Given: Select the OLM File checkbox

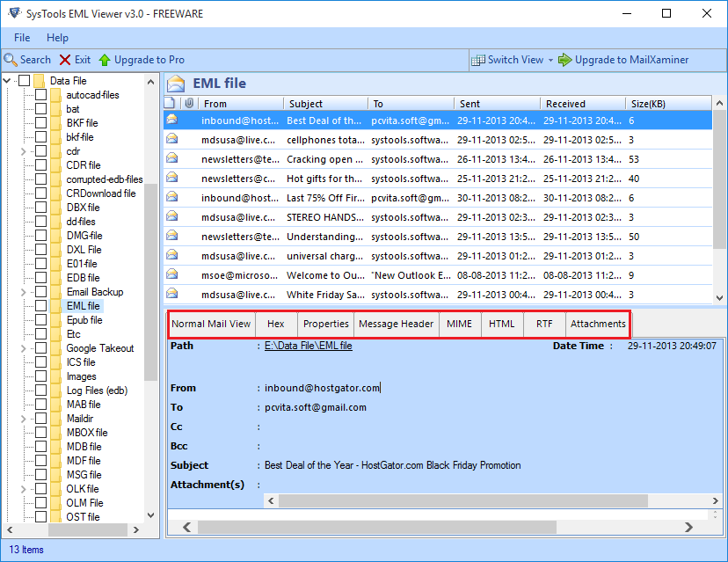Looking at the screenshot, I should 40,502.
